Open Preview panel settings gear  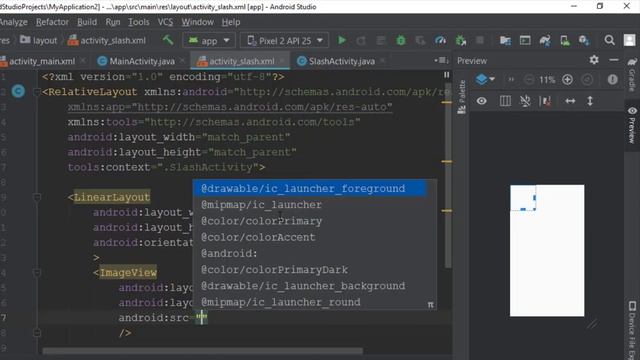594,60
